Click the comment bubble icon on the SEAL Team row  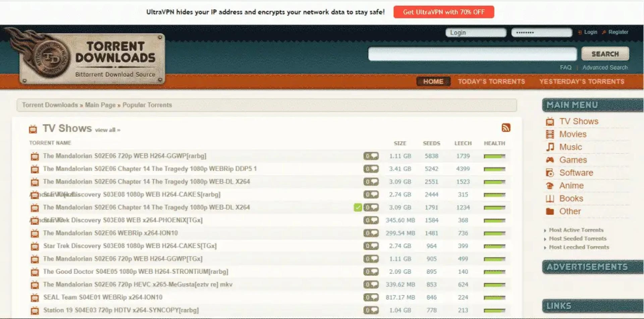click(x=371, y=297)
